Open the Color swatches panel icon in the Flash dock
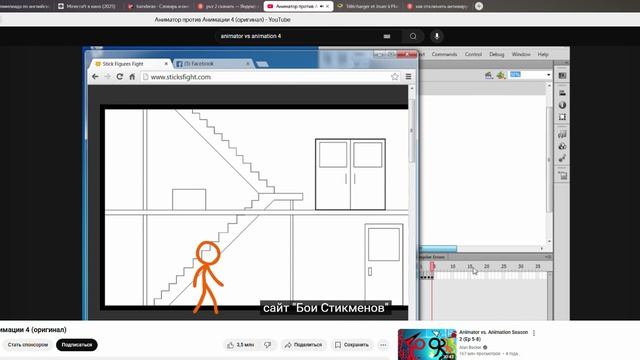640x360 pixels. pos(562,146)
